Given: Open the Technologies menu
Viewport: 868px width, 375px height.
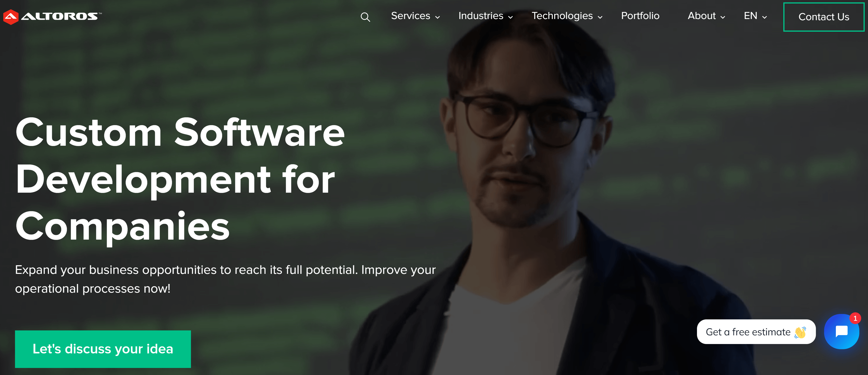Looking at the screenshot, I should tap(562, 16).
